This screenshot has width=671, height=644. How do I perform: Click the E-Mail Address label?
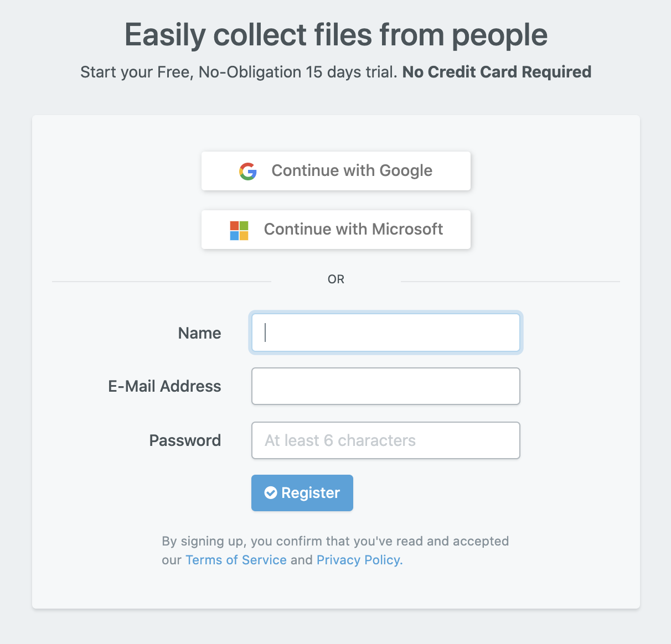point(164,386)
